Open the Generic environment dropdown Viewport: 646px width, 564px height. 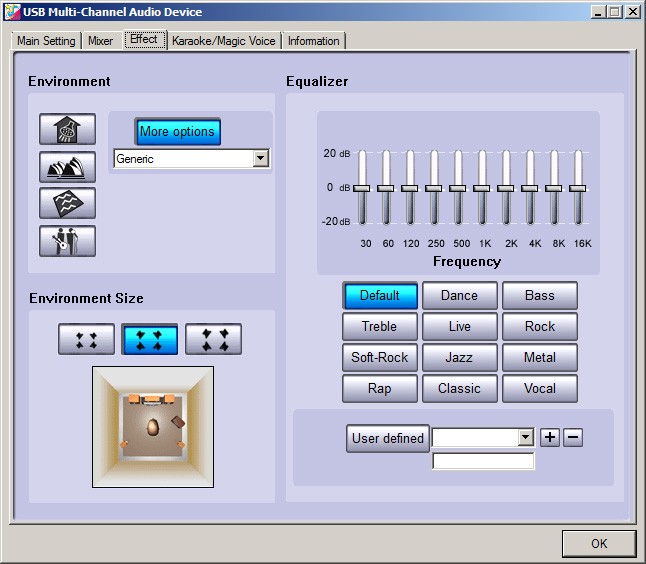tap(260, 158)
